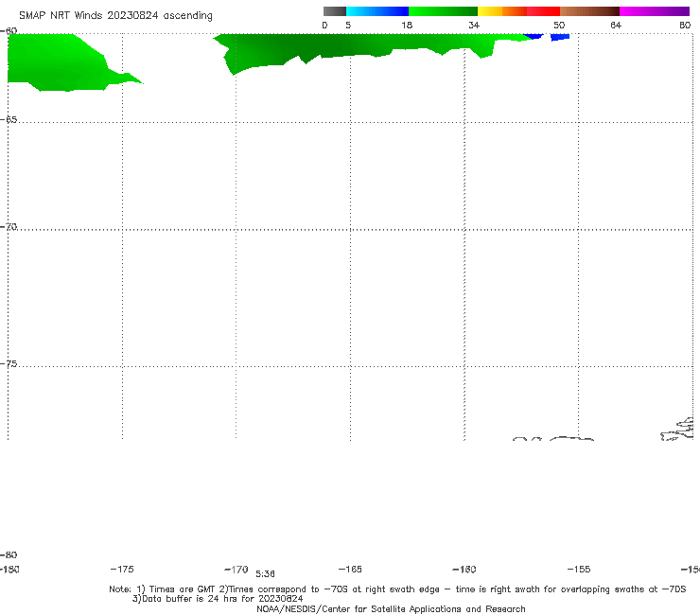Pick the cyan-to-blue segment of the color bar

point(377,11)
